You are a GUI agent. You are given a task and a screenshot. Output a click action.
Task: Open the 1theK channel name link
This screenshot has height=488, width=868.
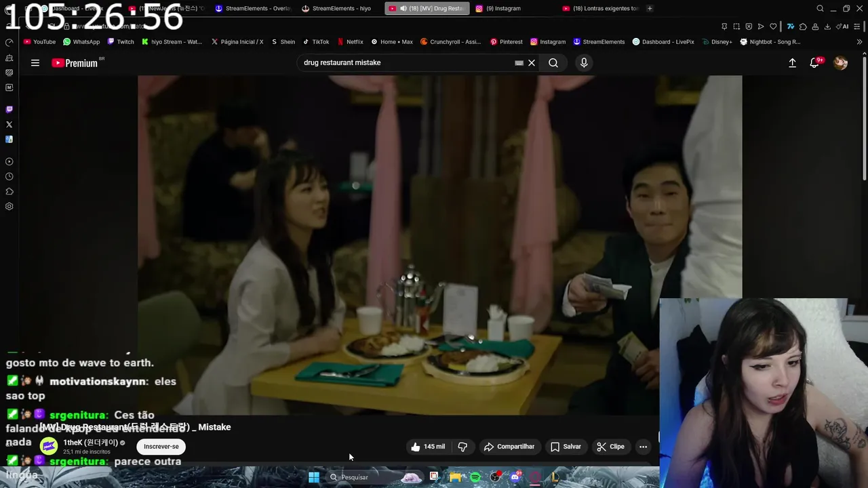pyautogui.click(x=90, y=443)
